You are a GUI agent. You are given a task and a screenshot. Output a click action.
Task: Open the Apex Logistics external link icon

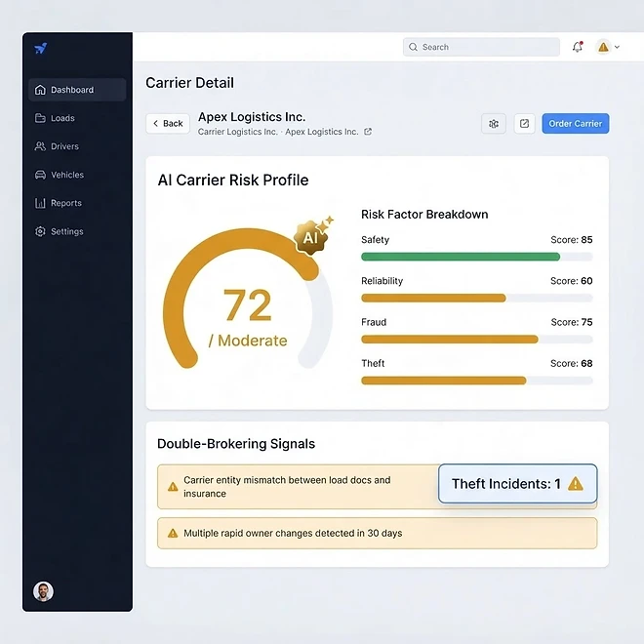[368, 132]
